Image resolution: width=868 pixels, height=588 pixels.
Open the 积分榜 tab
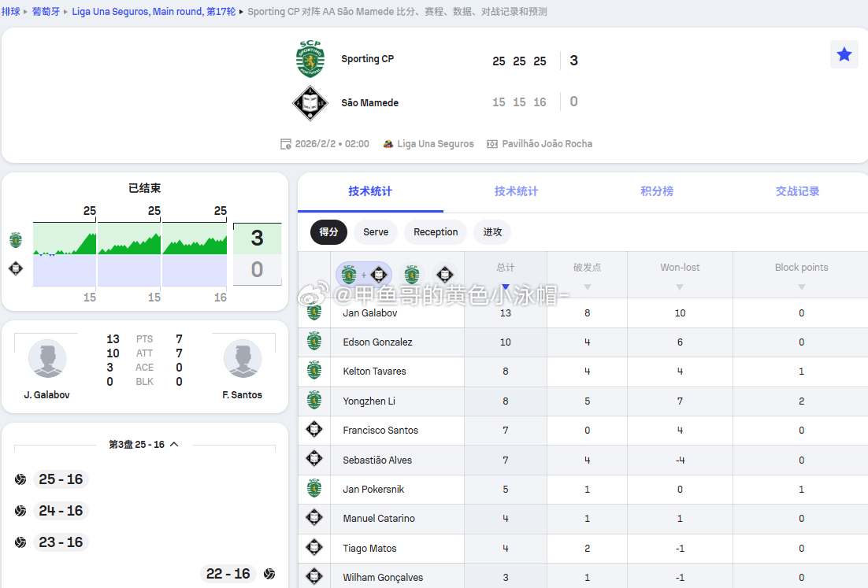click(x=657, y=191)
